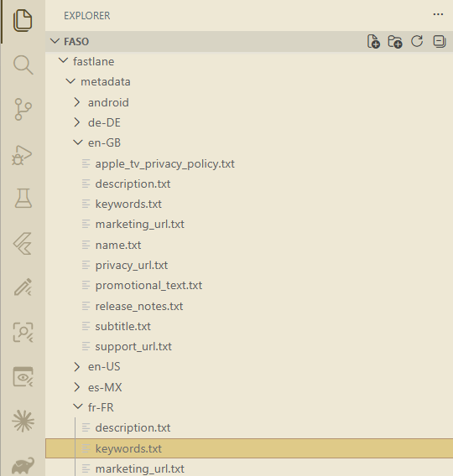
Task: Click the EXPLORER panel title
Action: (87, 16)
